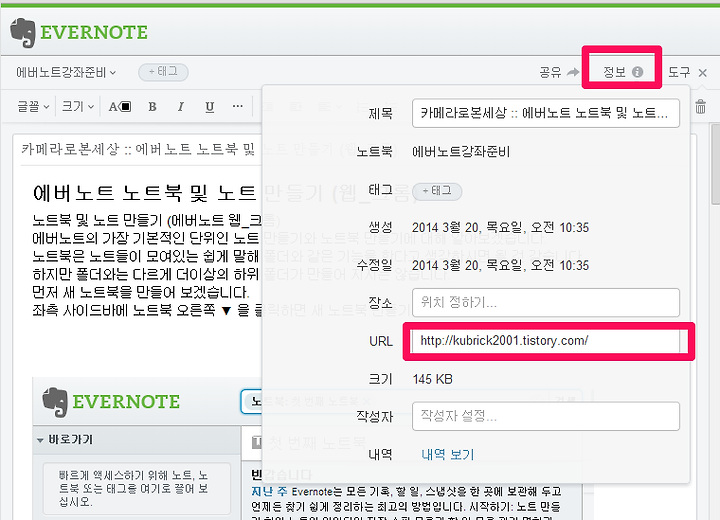Viewport: 720px width, 520px height.
Task: Click the 생성 date 2014 3월 20 value
Action: pyautogui.click(x=500, y=227)
